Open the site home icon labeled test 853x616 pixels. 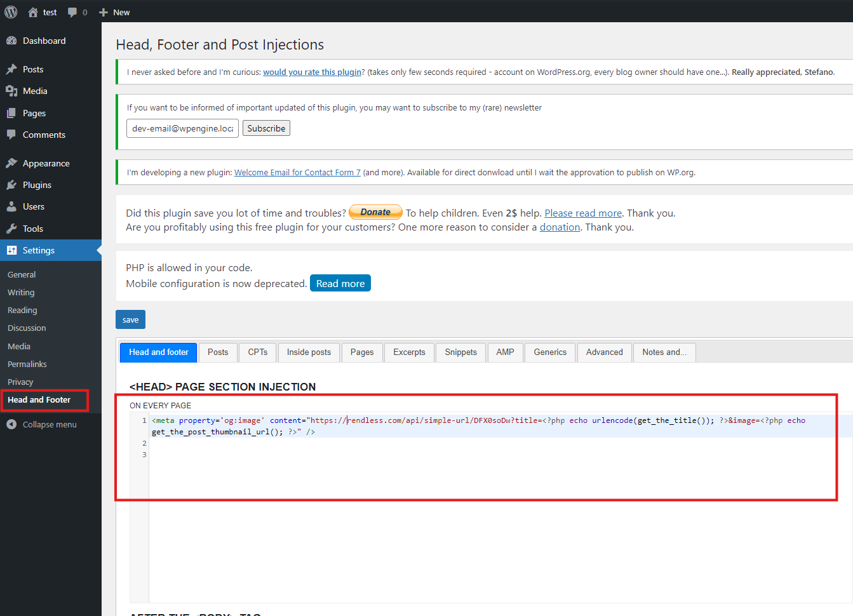pyautogui.click(x=33, y=12)
